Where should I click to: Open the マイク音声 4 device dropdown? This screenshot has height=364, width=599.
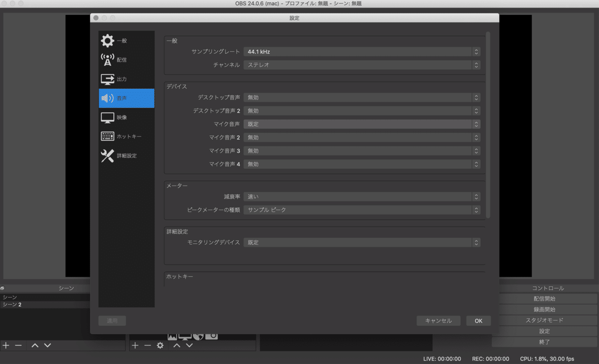tap(362, 164)
